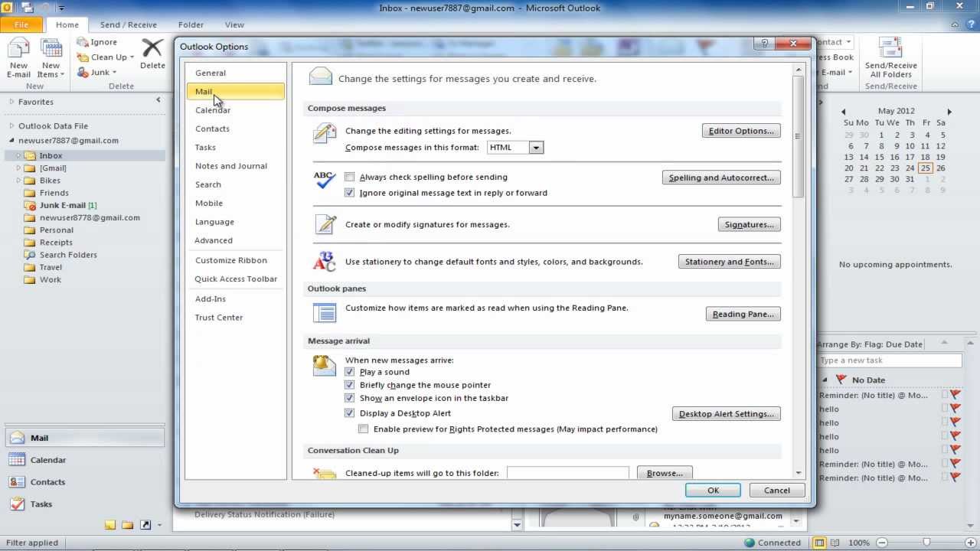
Task: Click the zoom slider in status bar
Action: [x=926, y=543]
